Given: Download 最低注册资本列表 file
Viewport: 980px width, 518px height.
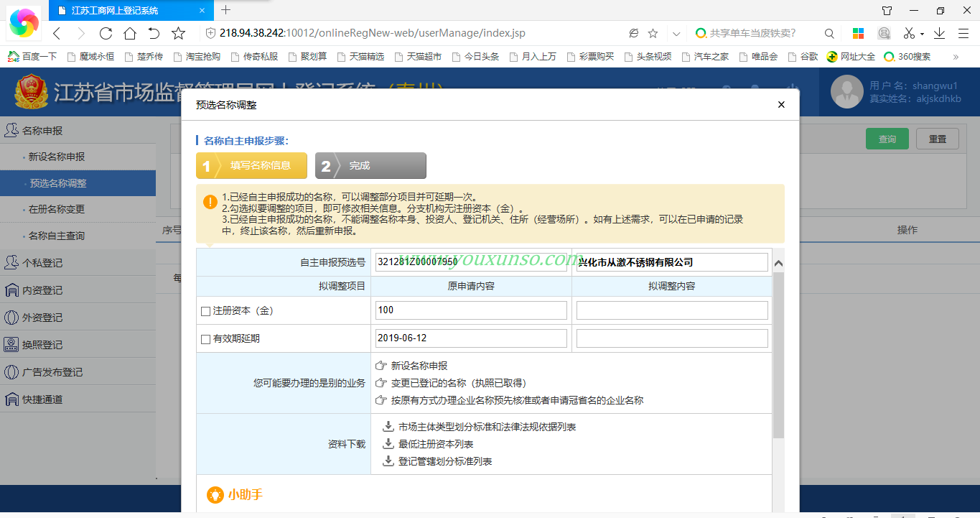Looking at the screenshot, I should pos(435,444).
